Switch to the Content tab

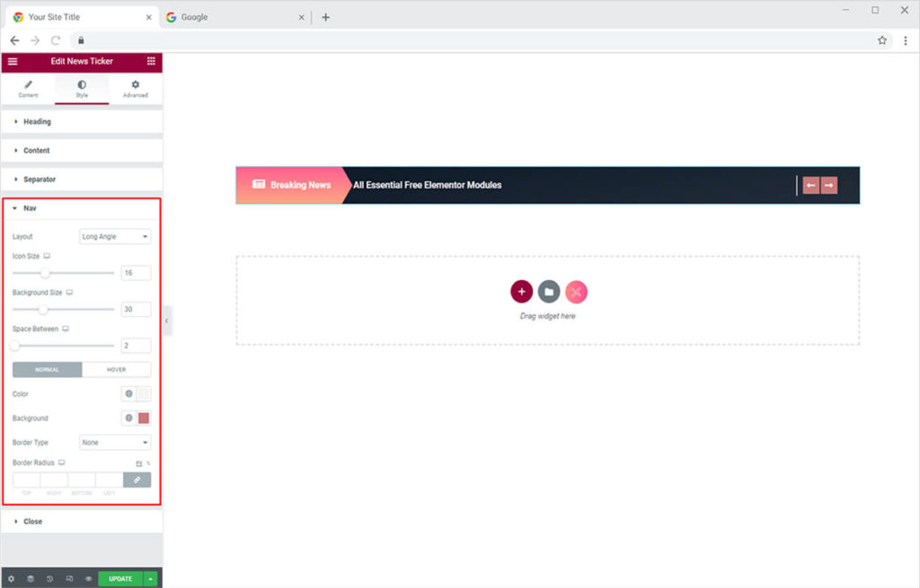[28, 89]
